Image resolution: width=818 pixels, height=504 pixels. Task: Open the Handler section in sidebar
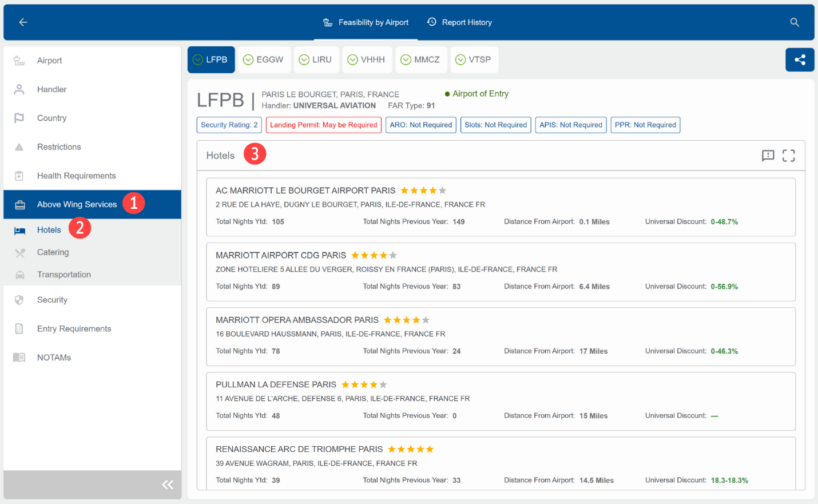pos(93,89)
